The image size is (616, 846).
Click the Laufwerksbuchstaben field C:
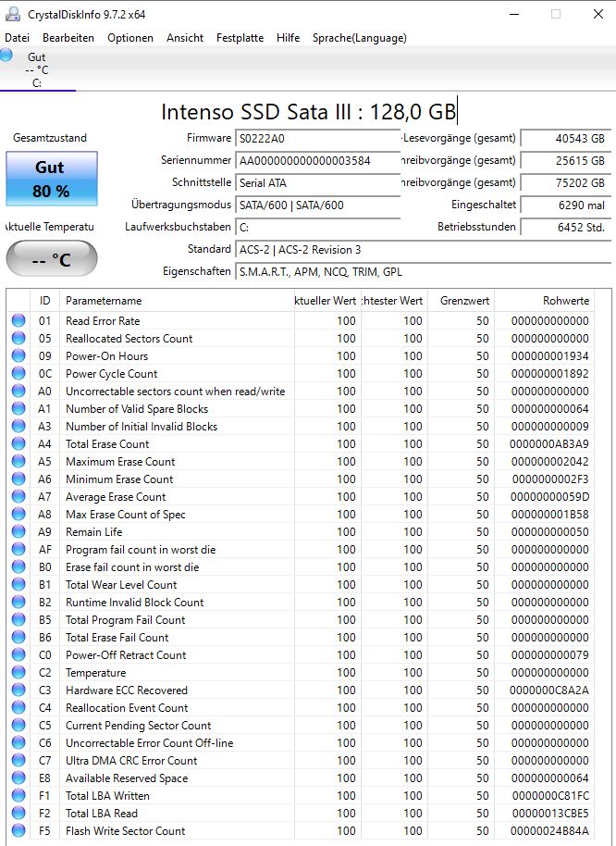317,227
